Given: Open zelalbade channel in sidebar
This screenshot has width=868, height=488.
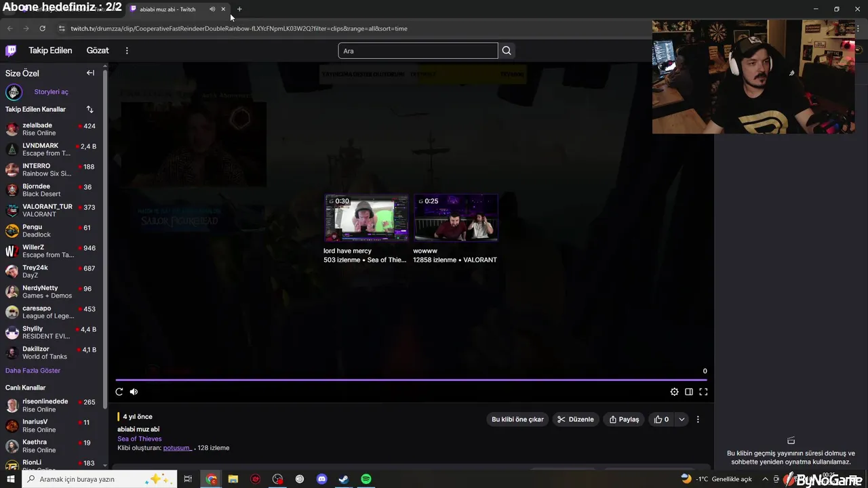Looking at the screenshot, I should [x=51, y=129].
